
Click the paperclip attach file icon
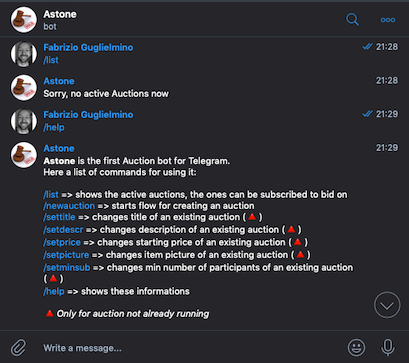(x=18, y=348)
